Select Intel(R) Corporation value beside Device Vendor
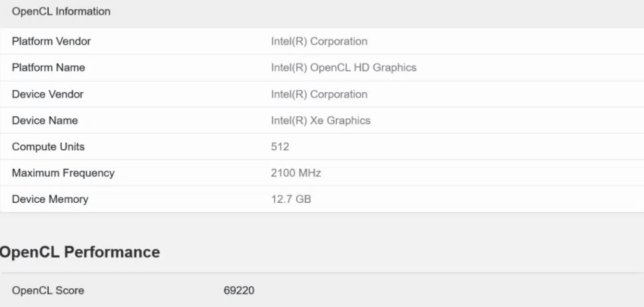644x307 pixels. (319, 94)
